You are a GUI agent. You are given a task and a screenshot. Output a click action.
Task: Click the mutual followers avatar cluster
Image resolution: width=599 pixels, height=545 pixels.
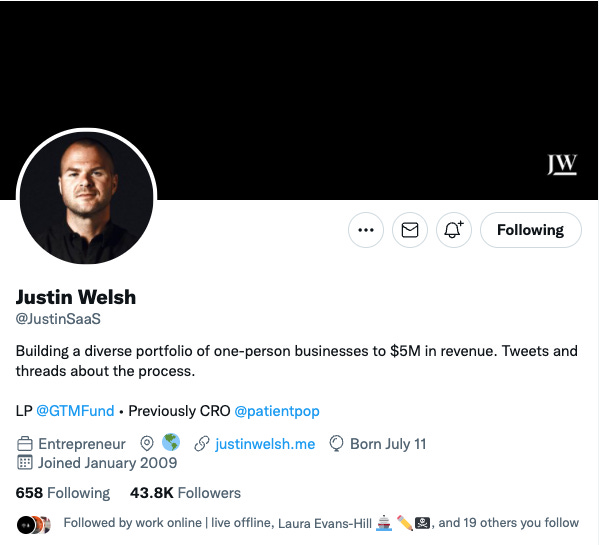(x=34, y=525)
